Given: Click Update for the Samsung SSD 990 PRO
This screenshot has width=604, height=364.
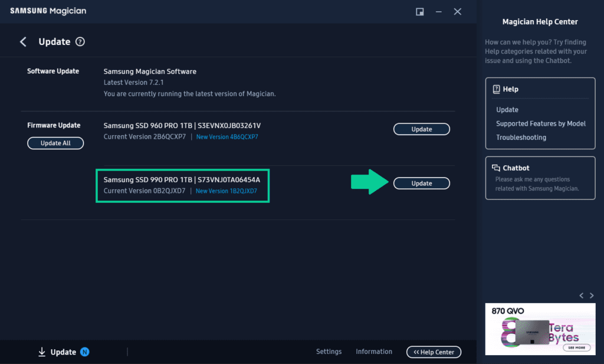Looking at the screenshot, I should tap(421, 183).
